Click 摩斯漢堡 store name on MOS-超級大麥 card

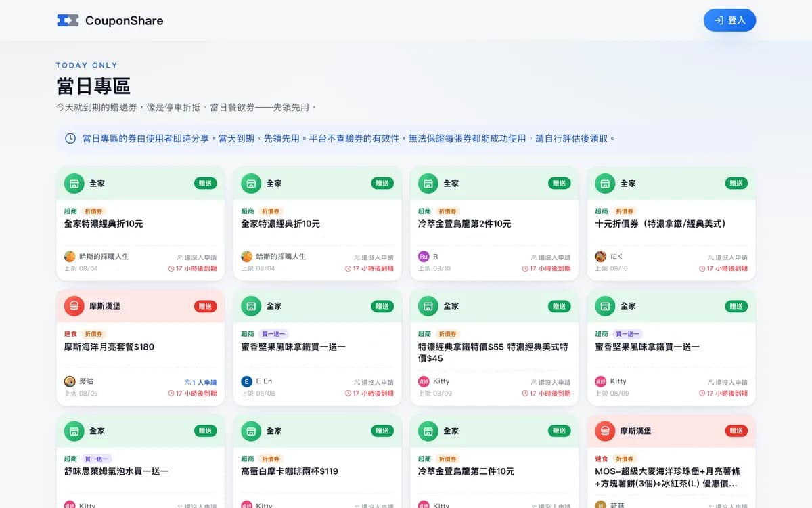pyautogui.click(x=635, y=431)
